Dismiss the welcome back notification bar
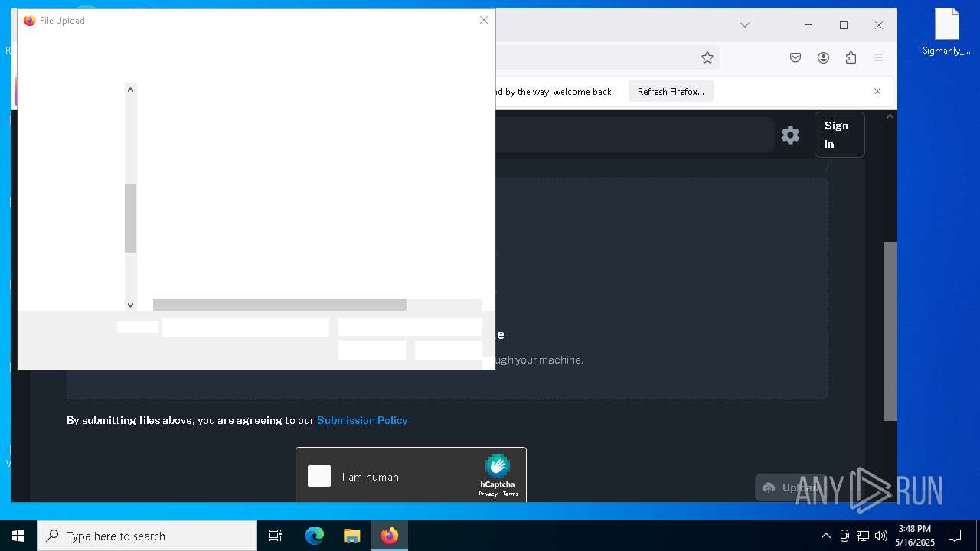The height and width of the screenshot is (551, 980). tap(877, 91)
